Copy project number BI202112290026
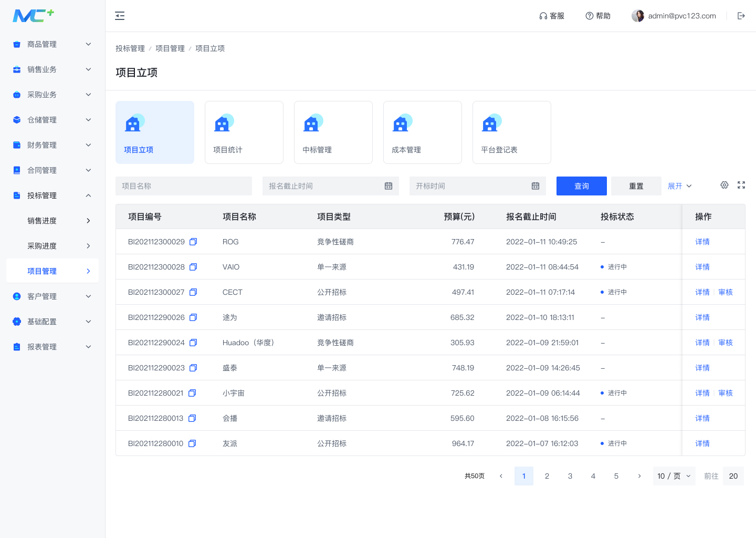 193,317
